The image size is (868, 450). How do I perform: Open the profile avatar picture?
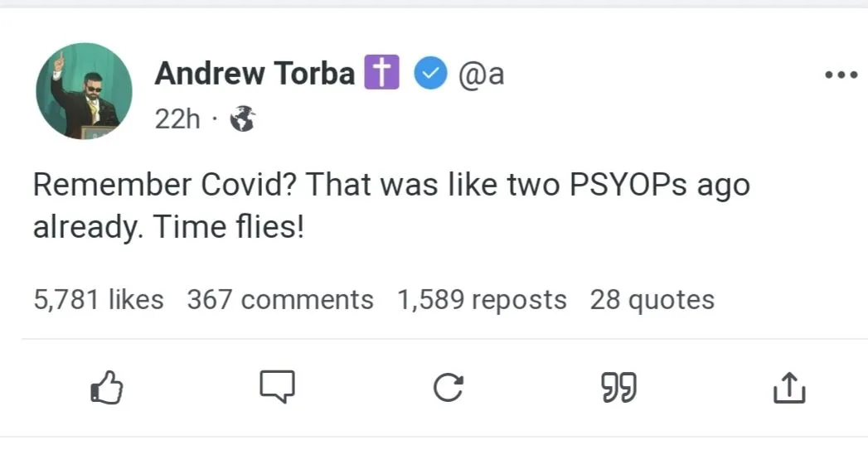click(x=84, y=91)
